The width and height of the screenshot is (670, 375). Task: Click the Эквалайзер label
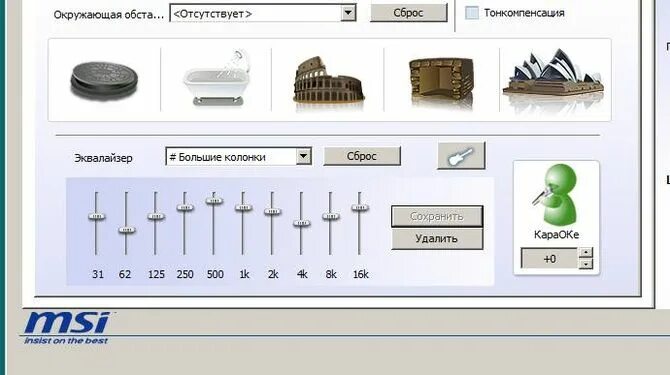[x=103, y=158]
